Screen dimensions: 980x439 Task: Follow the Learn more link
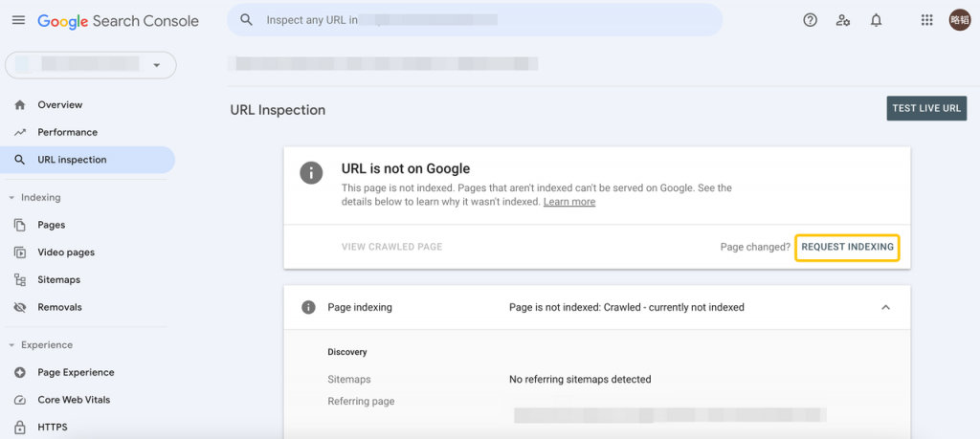coord(568,202)
